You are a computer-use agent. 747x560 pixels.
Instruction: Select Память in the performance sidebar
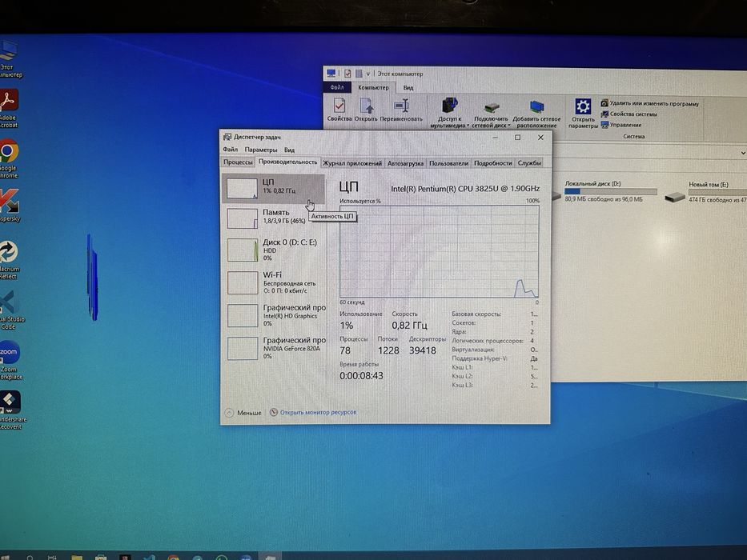pyautogui.click(x=274, y=218)
